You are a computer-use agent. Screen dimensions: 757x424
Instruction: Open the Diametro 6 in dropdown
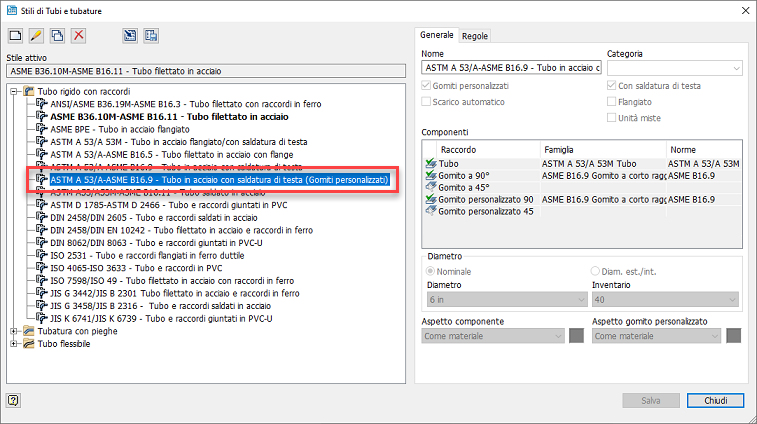pyautogui.click(x=507, y=300)
